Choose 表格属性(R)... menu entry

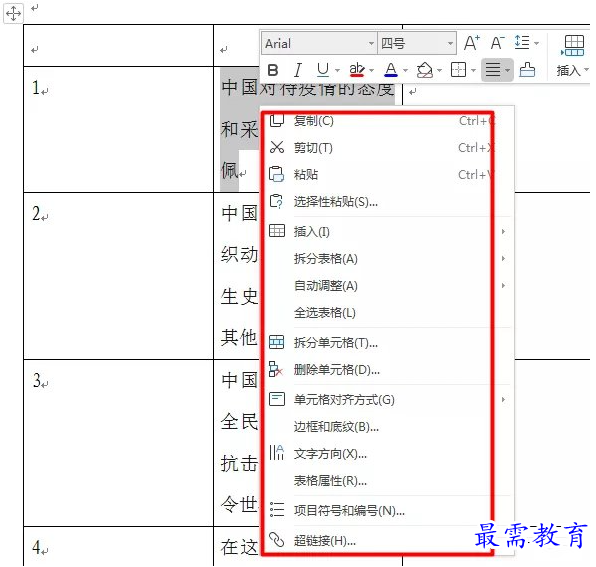tap(388, 480)
